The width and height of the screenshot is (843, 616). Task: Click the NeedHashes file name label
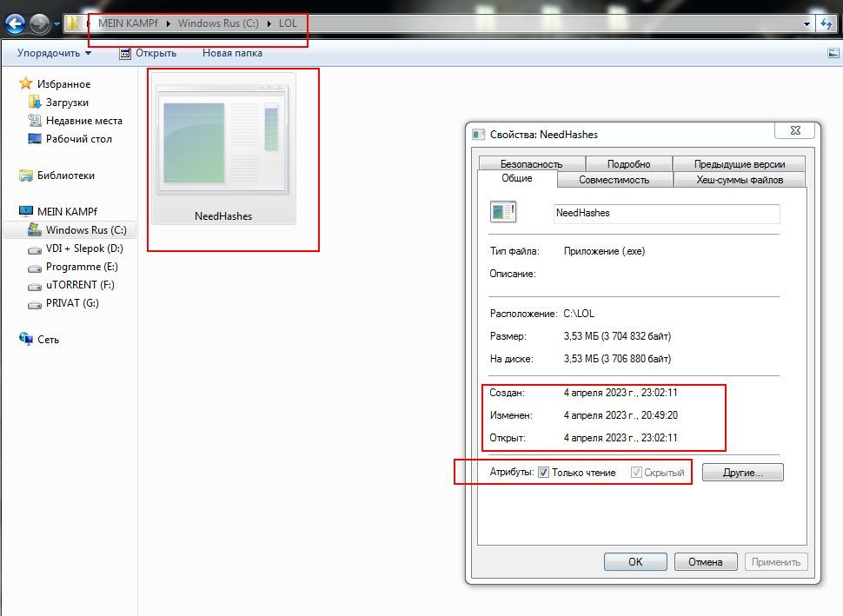click(223, 216)
